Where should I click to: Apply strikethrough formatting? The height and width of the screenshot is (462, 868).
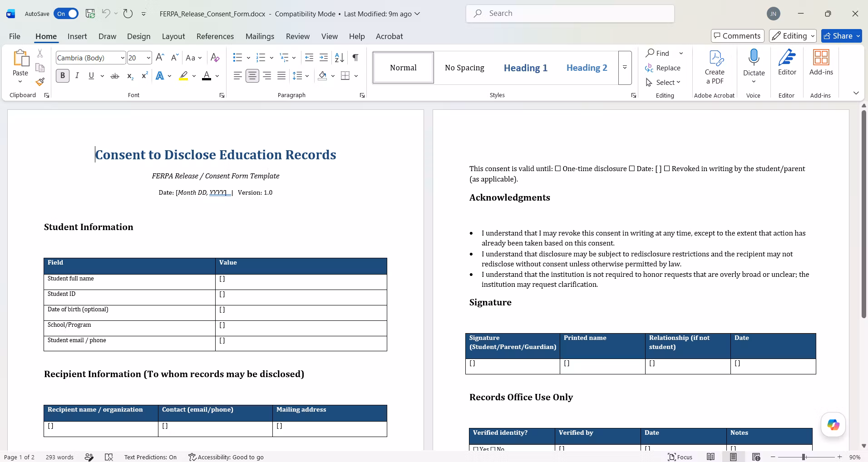tap(115, 76)
